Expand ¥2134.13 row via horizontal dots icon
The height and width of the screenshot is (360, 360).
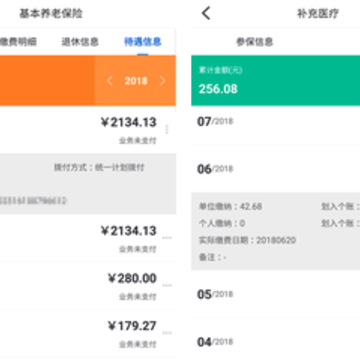167,238
